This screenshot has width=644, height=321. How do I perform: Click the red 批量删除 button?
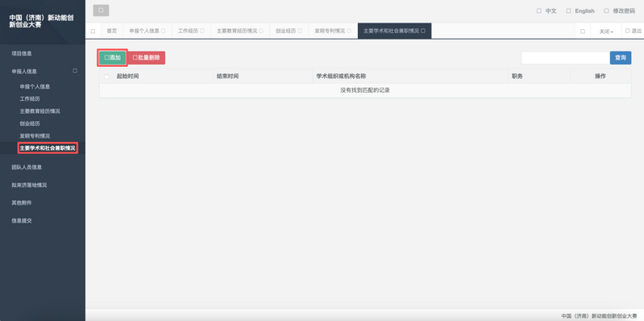pyautogui.click(x=147, y=58)
